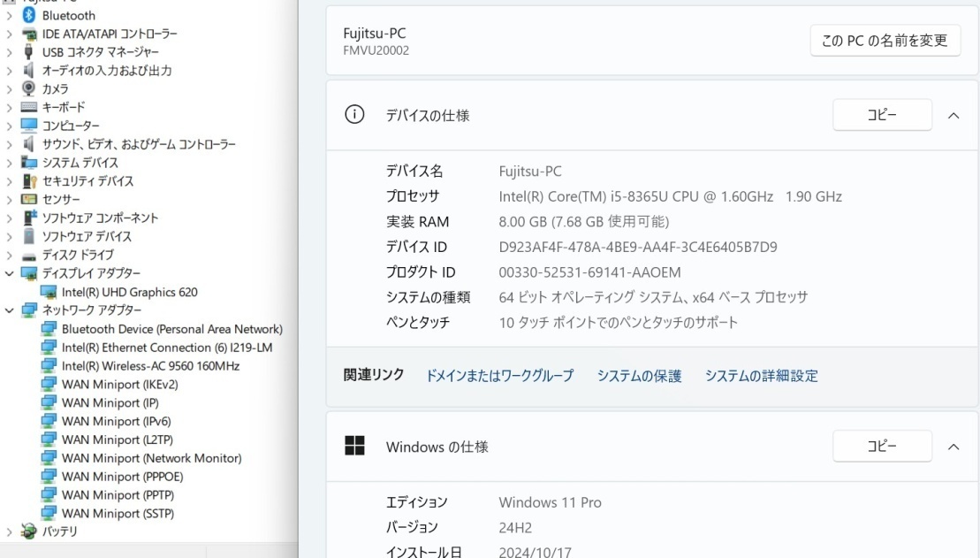Click the Windows logo beside Windows の仕様
This screenshot has height=558, width=980.
coord(354,446)
